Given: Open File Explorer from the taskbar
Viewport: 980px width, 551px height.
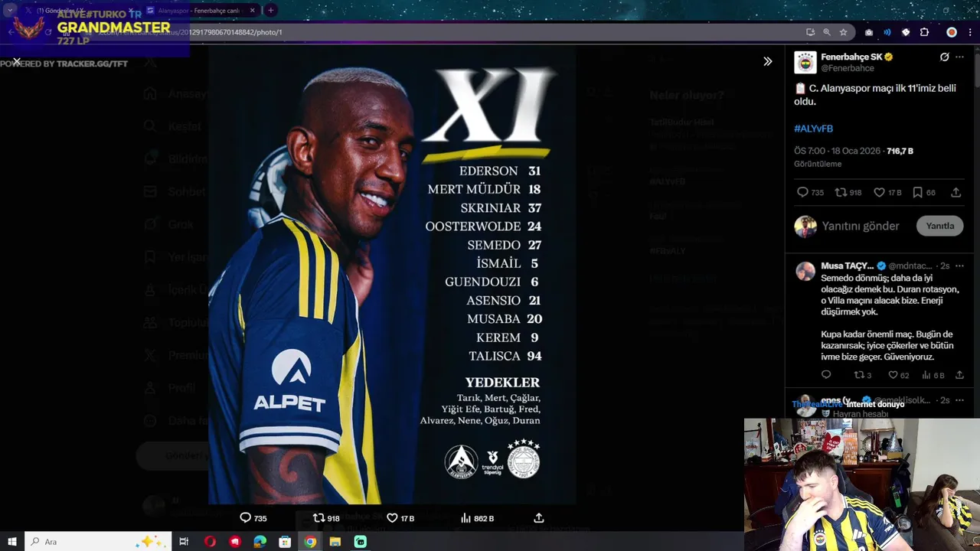Looking at the screenshot, I should coord(335,542).
